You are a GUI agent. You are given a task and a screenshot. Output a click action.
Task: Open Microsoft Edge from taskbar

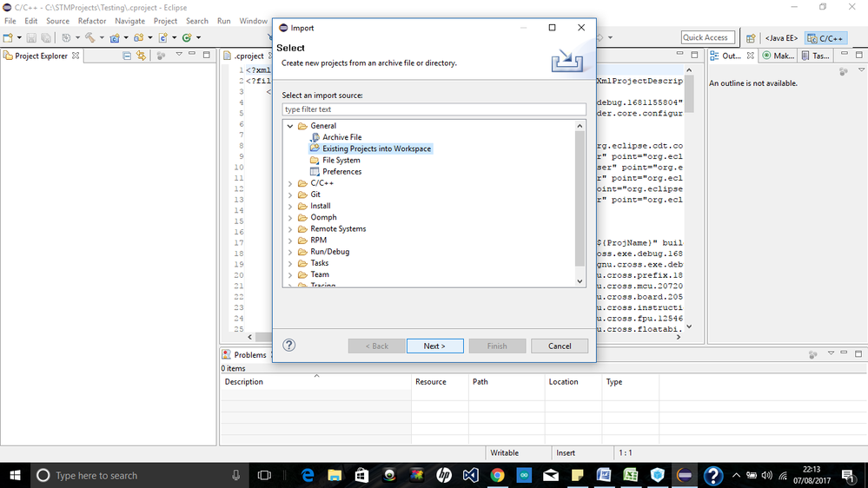[x=308, y=475]
